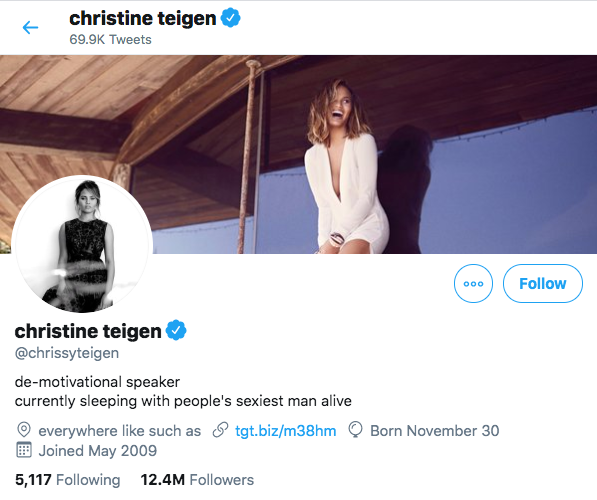Click the header title christine teigen

click(x=143, y=18)
